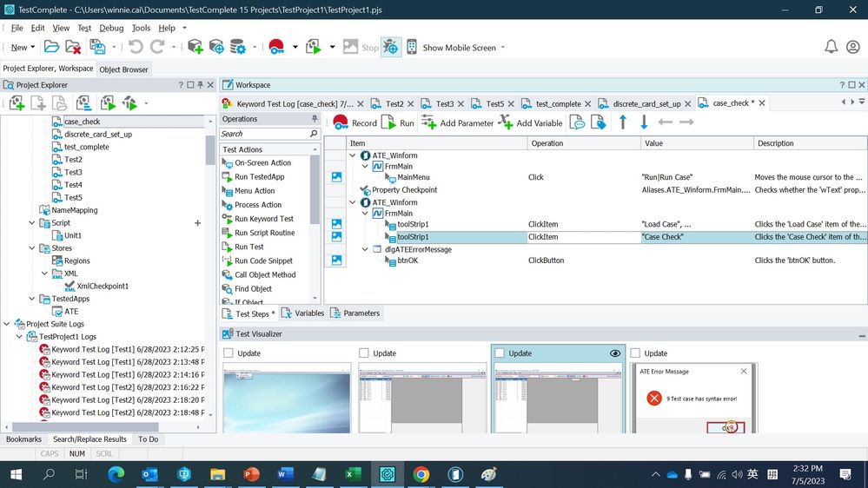Click the Add Parameter button
868x488 pixels.
(x=457, y=123)
